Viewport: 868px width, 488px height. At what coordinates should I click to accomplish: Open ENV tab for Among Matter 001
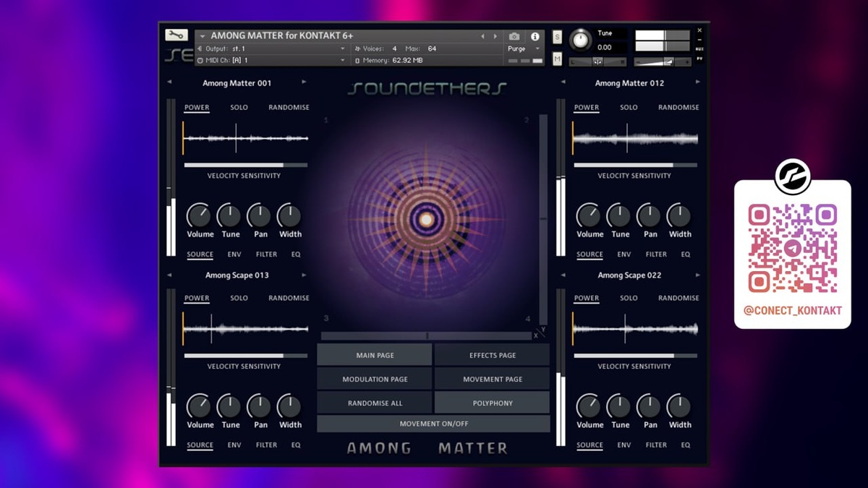[234, 254]
